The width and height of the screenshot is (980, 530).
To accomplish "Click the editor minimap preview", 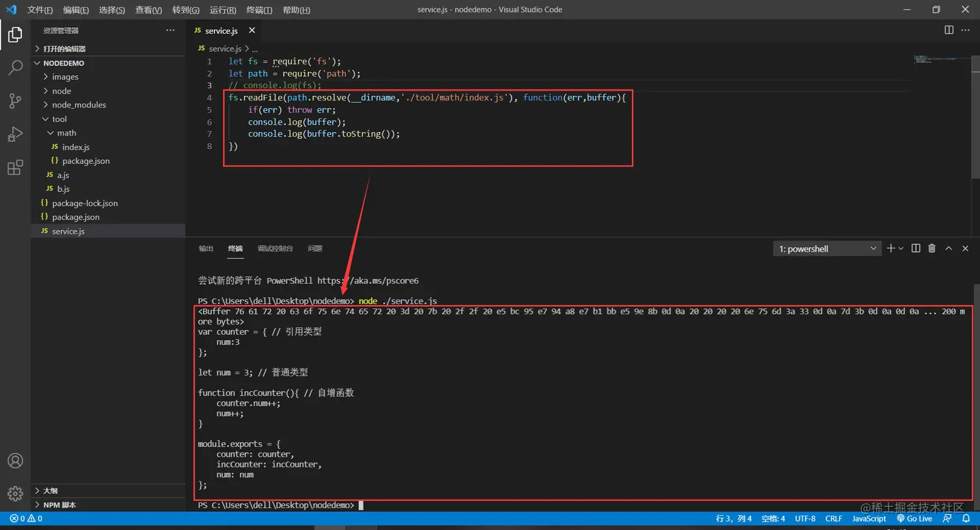I will click(x=941, y=60).
